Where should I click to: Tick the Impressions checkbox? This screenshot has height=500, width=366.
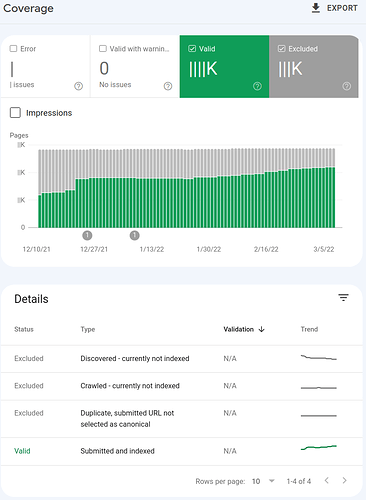15,113
